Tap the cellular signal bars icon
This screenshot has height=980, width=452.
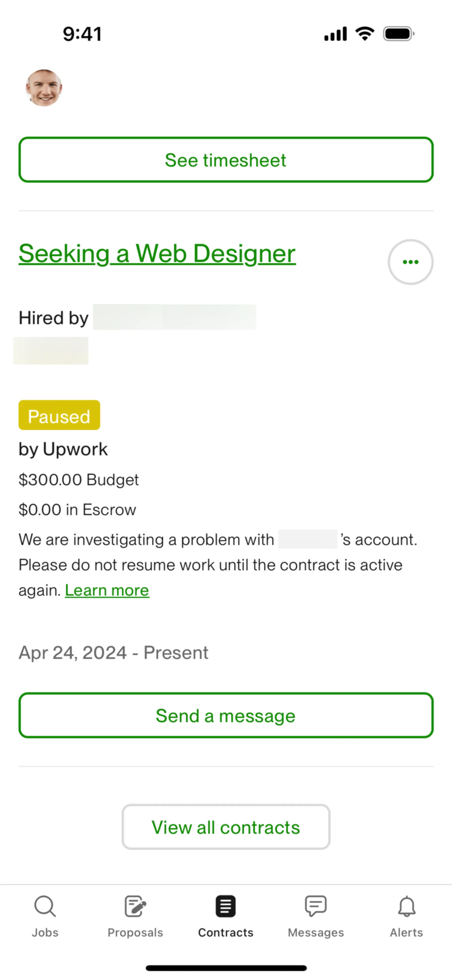click(x=335, y=34)
